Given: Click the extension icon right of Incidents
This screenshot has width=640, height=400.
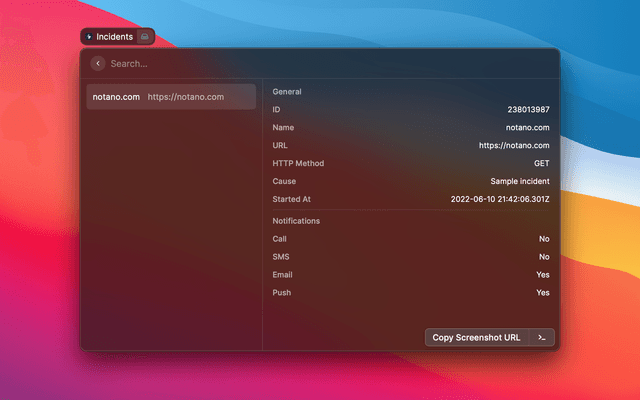Looking at the screenshot, I should click(145, 37).
